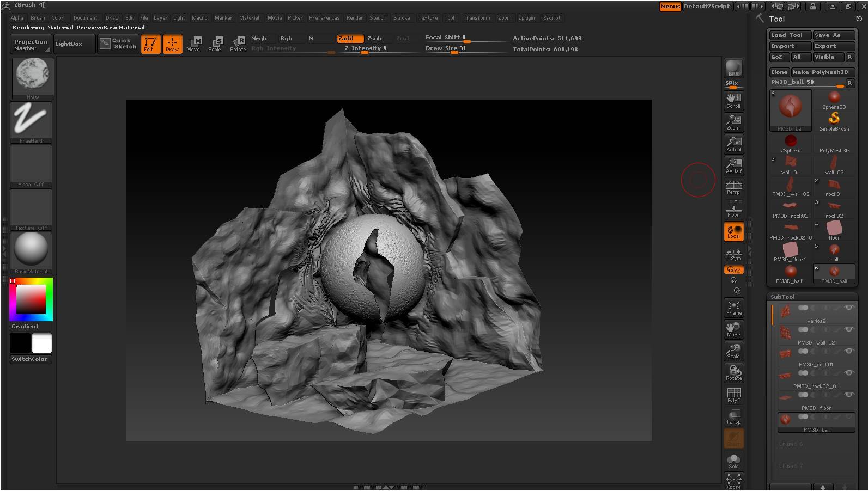This screenshot has height=491, width=868.
Task: Open the BasicMaterial material picker
Action: 31,252
